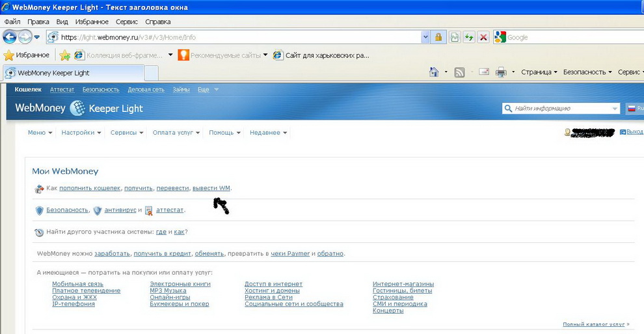Open the Страница command bar menu
This screenshot has width=644, height=334.
click(539, 72)
